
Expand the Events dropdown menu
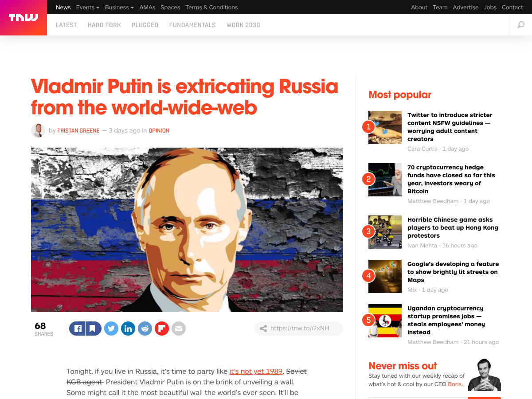87,7
